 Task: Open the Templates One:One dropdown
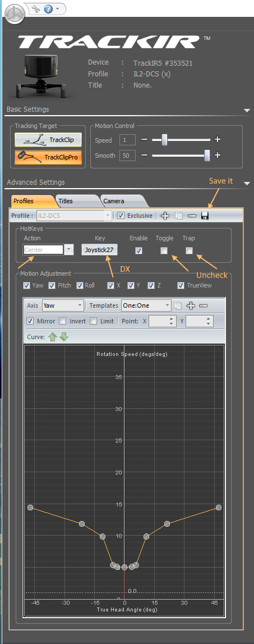146,305
